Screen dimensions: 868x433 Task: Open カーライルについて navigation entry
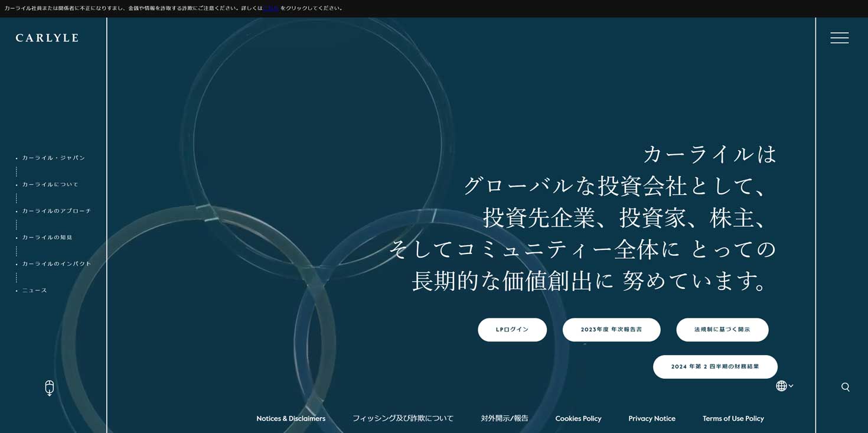(x=50, y=184)
